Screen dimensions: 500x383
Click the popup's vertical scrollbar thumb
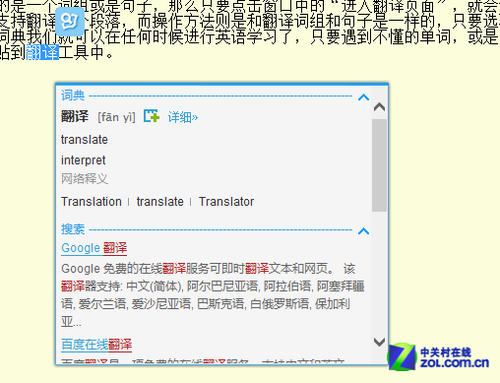pos(379,165)
